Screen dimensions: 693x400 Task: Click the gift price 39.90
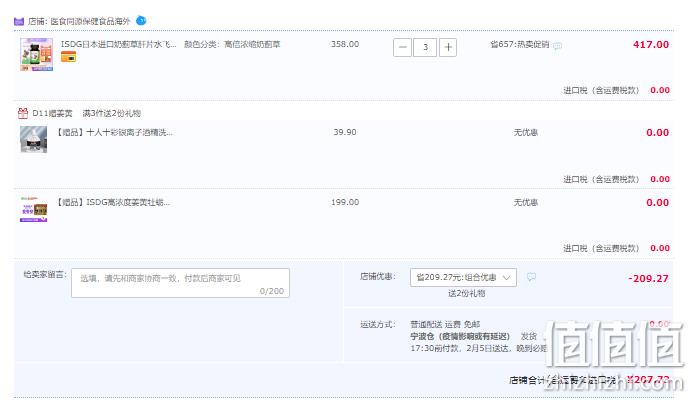tap(345, 132)
